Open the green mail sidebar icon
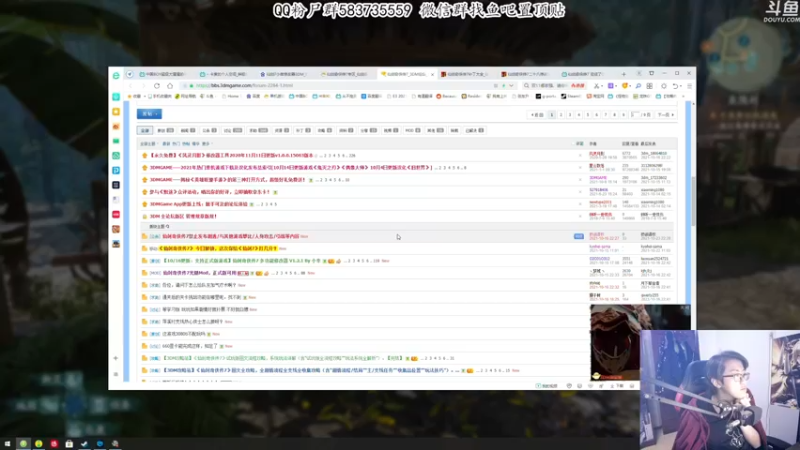Screen dimensions: 800x450 (116, 141)
